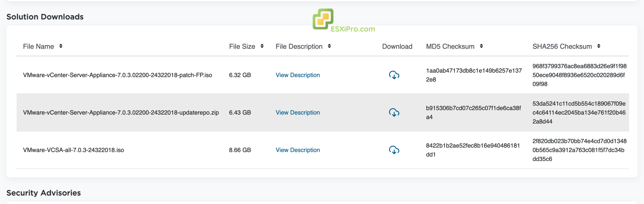The image size is (644, 204).
Task: Download VMware-VCSA-all iso via cloud icon
Action: click(x=394, y=150)
